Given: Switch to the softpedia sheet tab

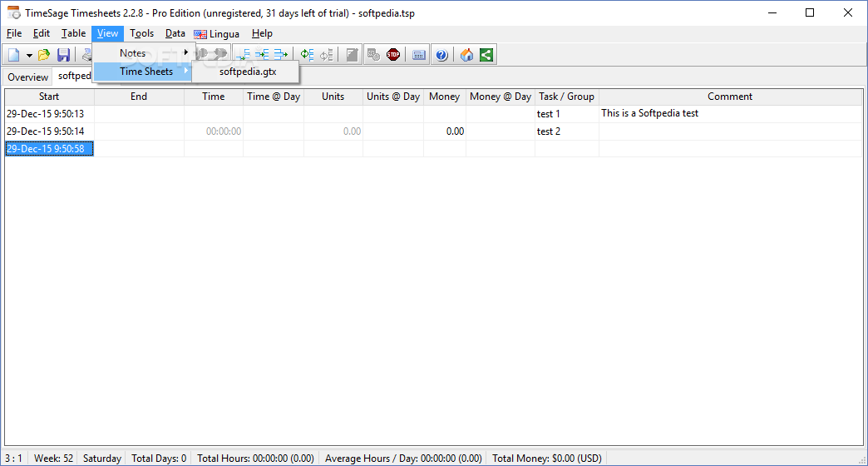Looking at the screenshot, I should click(74, 76).
